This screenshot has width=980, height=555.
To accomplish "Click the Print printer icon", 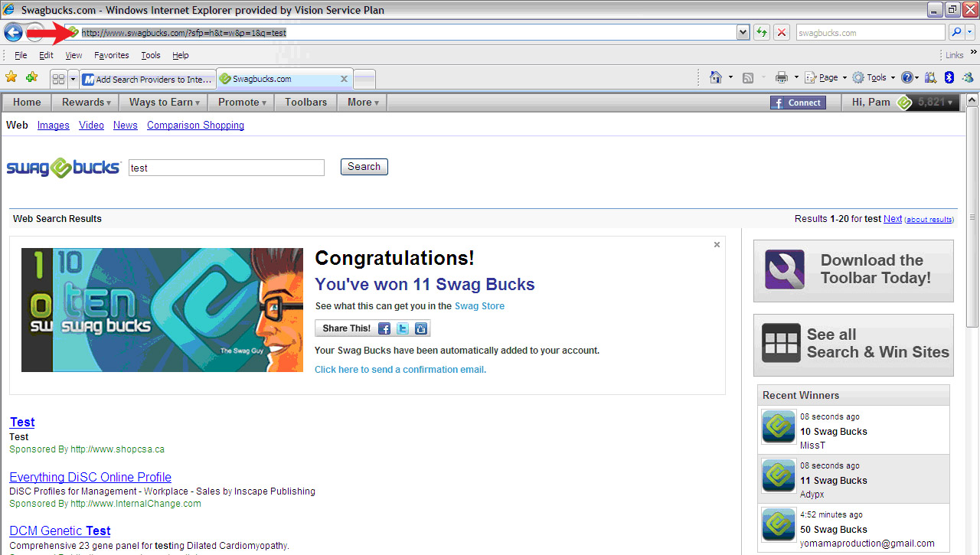I will pyautogui.click(x=782, y=77).
